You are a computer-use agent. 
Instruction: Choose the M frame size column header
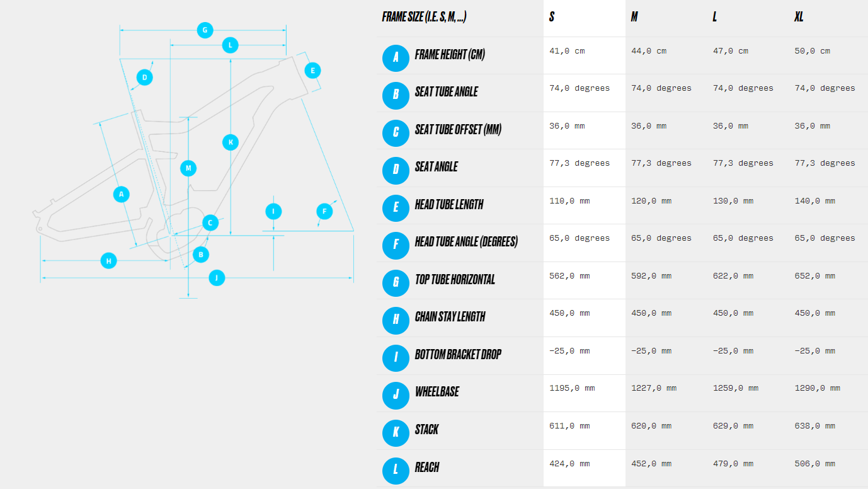634,17
